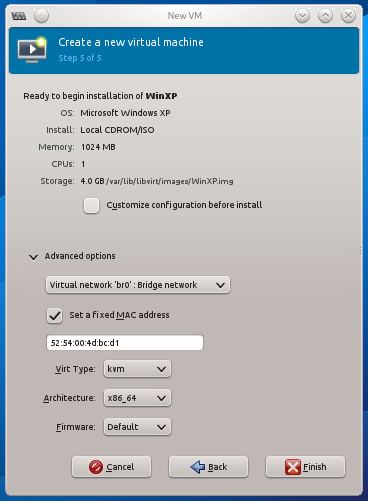Open the Firmware Default dropdown

click(x=137, y=427)
